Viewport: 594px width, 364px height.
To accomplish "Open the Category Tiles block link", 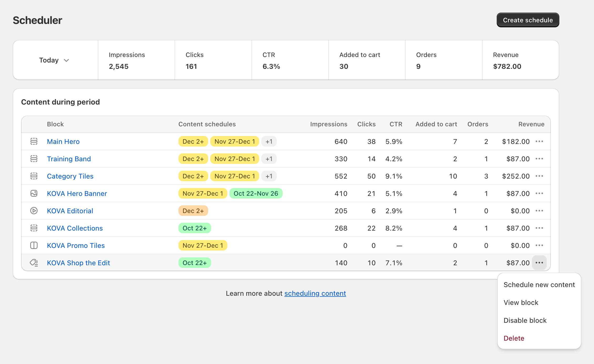I will [70, 176].
